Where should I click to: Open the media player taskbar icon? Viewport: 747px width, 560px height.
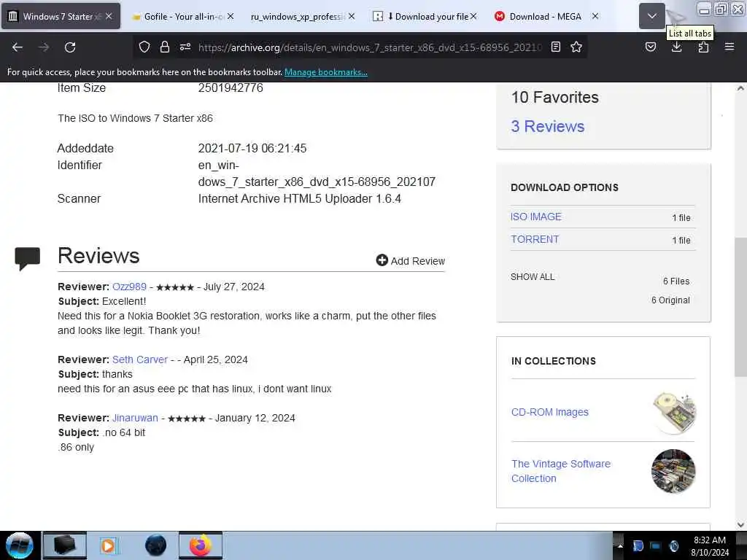pos(108,545)
